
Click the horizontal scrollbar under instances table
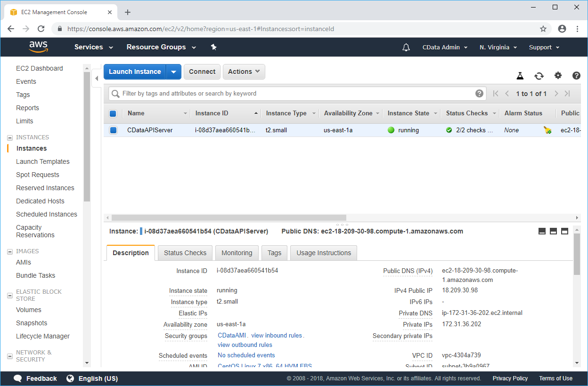(229, 218)
